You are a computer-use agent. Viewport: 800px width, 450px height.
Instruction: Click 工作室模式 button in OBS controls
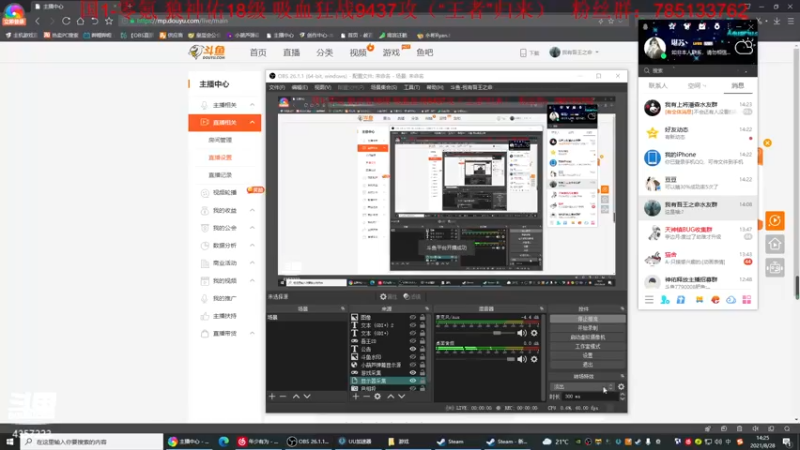click(x=587, y=346)
